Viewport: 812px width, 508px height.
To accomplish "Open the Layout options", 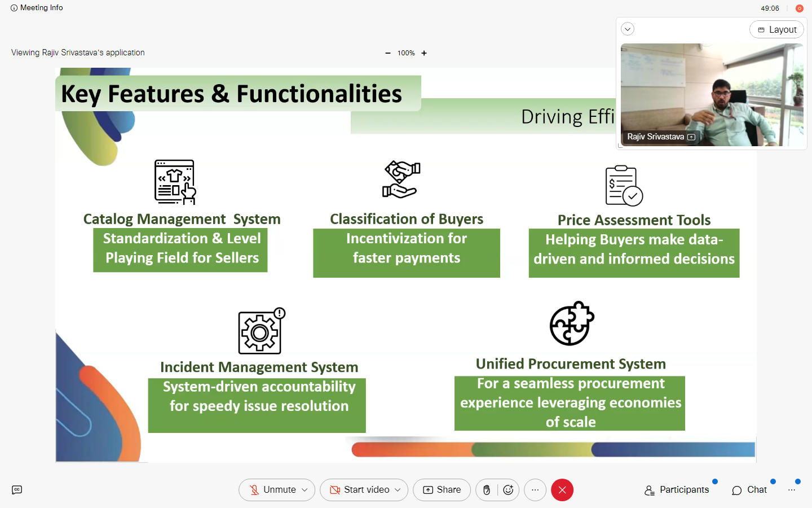I will pyautogui.click(x=776, y=29).
